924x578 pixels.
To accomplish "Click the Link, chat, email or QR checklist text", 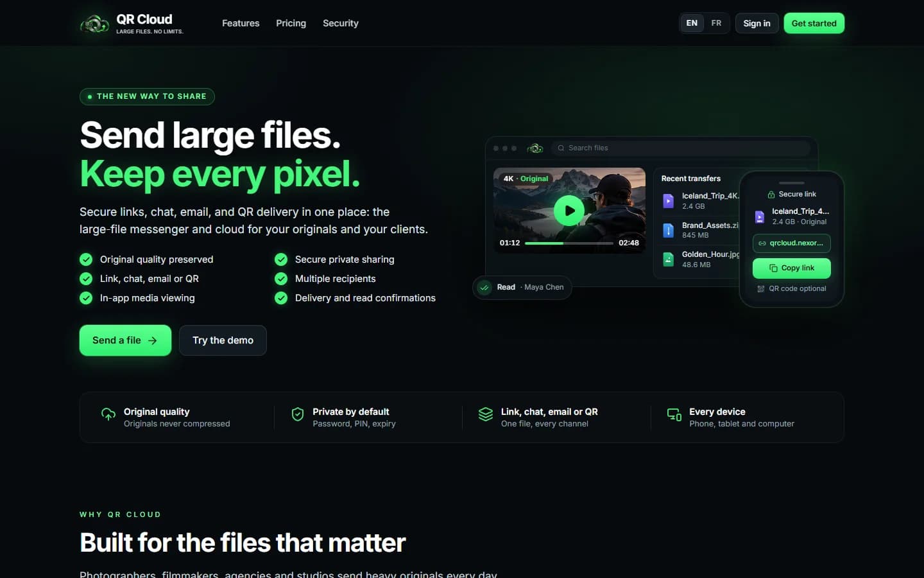I will tap(150, 279).
